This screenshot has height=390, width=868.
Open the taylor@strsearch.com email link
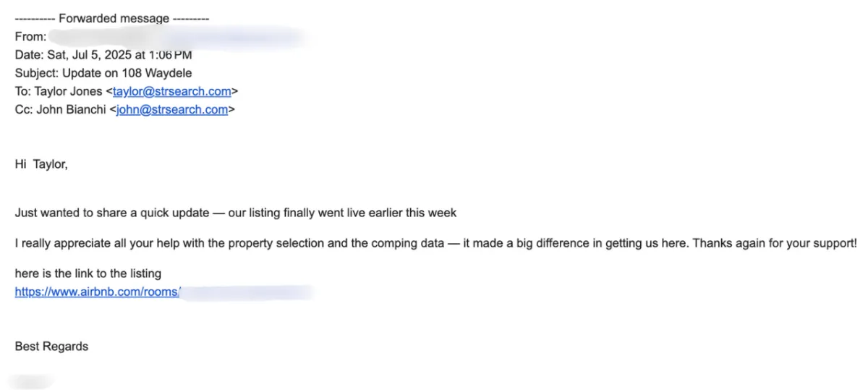(x=172, y=92)
